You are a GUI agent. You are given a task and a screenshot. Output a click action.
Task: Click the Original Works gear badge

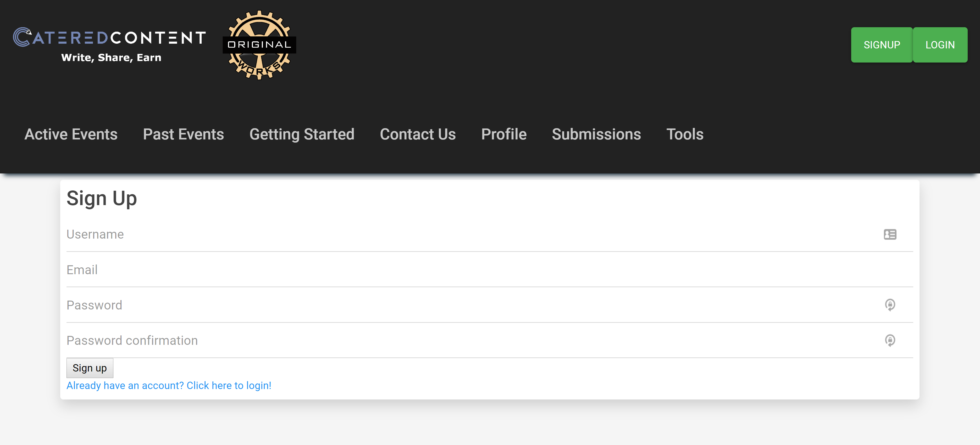[x=259, y=45]
